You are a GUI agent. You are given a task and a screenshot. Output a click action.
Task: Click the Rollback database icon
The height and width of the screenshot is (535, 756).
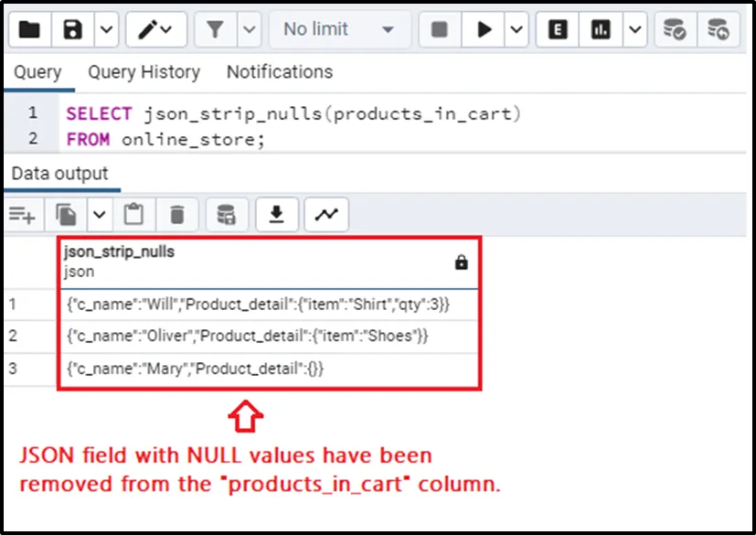pyautogui.click(x=719, y=30)
